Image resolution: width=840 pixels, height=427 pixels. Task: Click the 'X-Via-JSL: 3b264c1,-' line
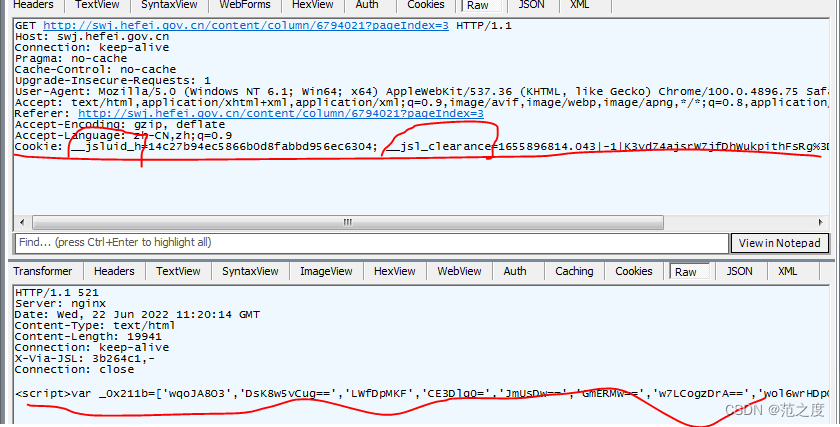pos(85,358)
